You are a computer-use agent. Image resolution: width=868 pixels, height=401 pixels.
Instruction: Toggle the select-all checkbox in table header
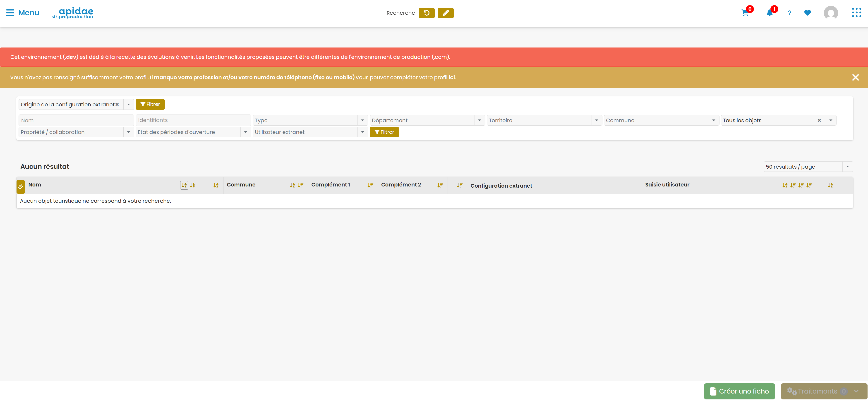pos(21,186)
